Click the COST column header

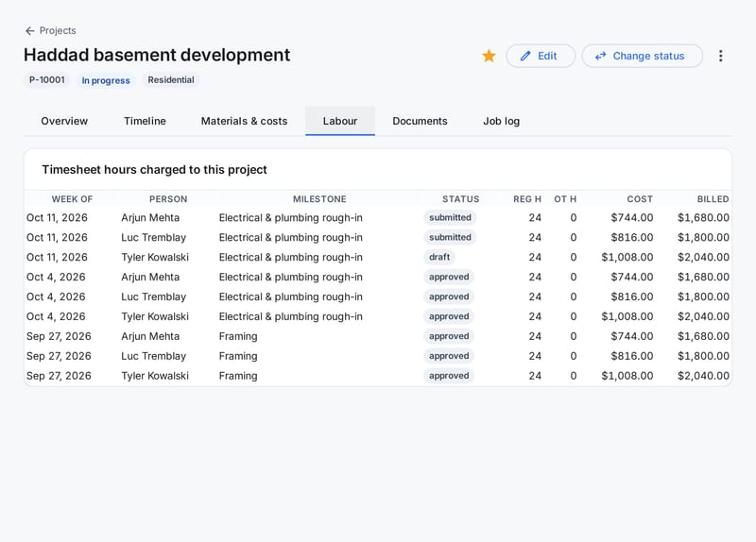pyautogui.click(x=640, y=199)
